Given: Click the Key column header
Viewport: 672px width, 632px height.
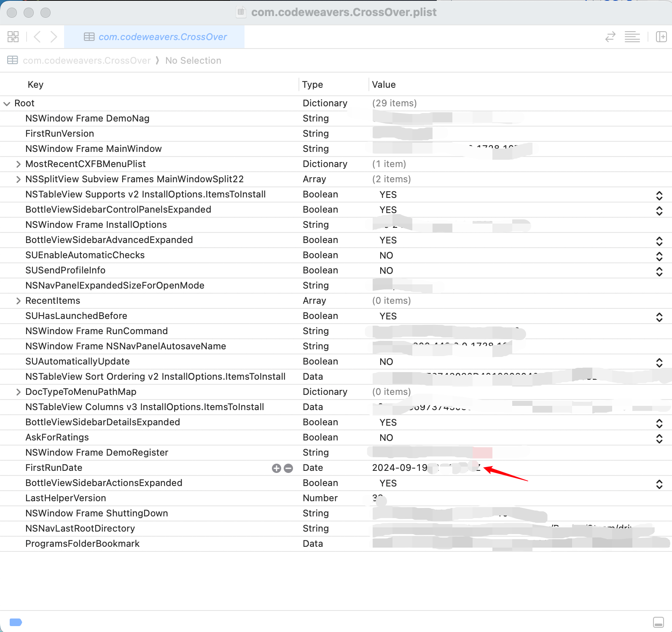Looking at the screenshot, I should pyautogui.click(x=35, y=84).
